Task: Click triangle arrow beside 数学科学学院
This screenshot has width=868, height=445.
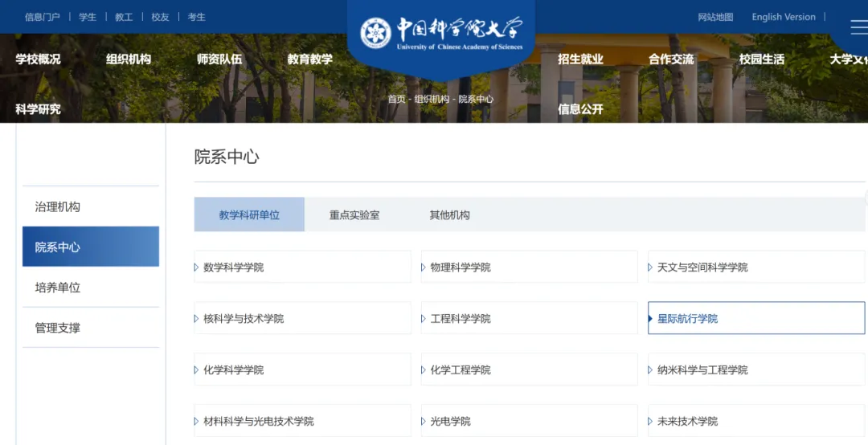Action: [x=196, y=267]
